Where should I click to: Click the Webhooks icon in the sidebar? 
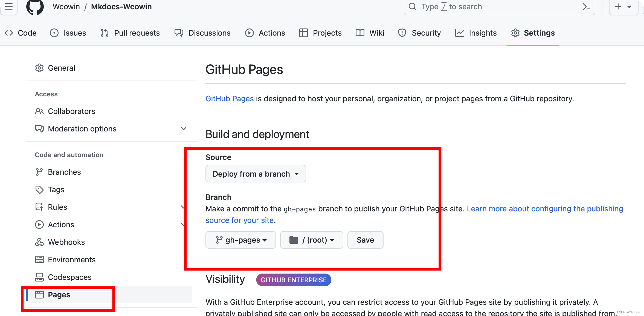point(39,242)
